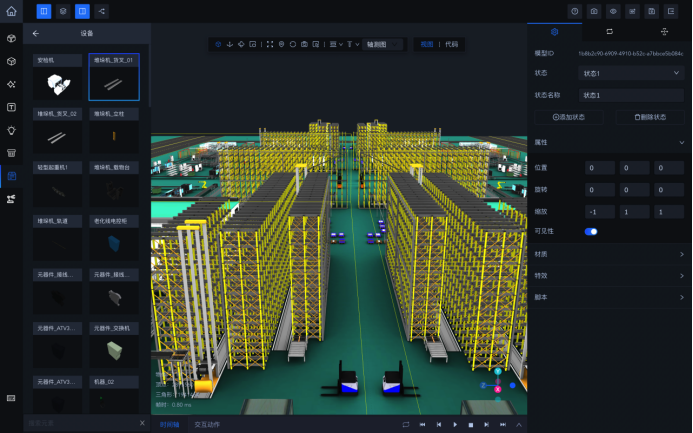Stop the timeline playback

(x=471, y=425)
